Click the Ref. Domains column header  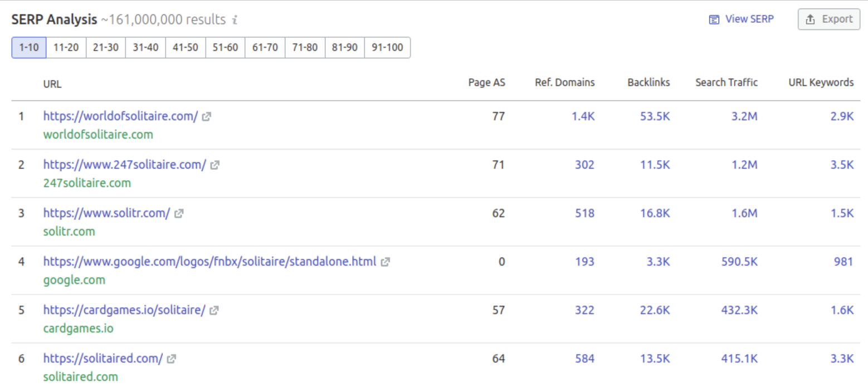coord(565,82)
